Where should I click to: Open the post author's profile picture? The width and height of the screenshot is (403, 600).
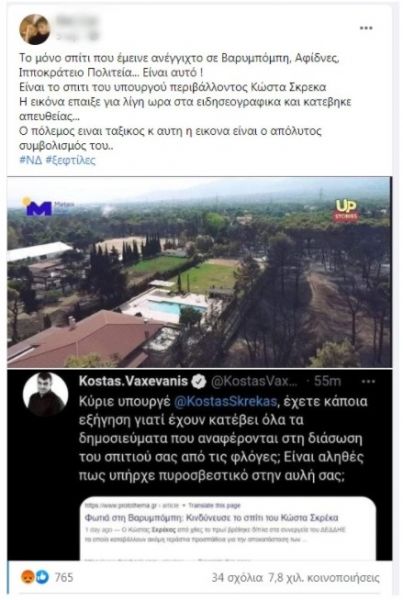[x=34, y=29]
